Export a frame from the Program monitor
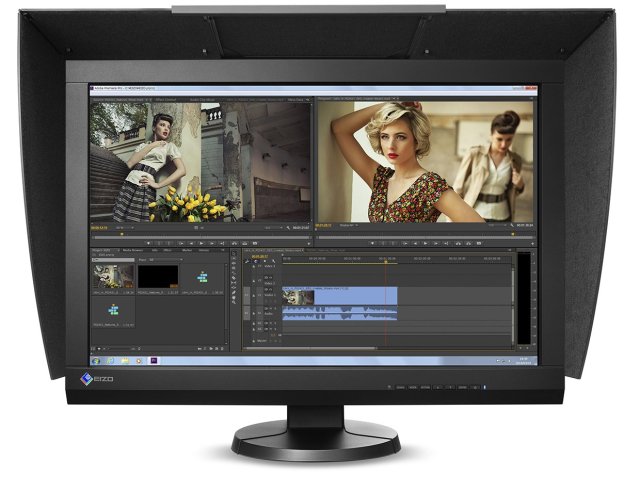This screenshot has width=640, height=480. [x=479, y=243]
